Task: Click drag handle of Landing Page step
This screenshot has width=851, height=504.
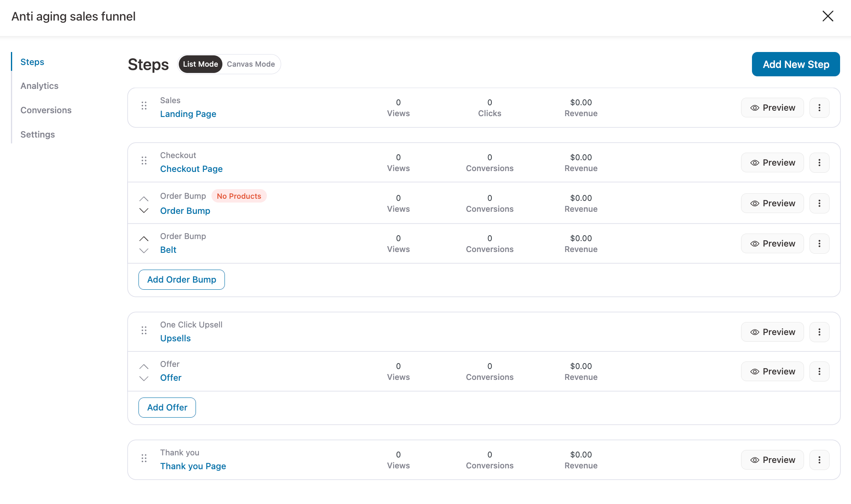Action: click(144, 106)
